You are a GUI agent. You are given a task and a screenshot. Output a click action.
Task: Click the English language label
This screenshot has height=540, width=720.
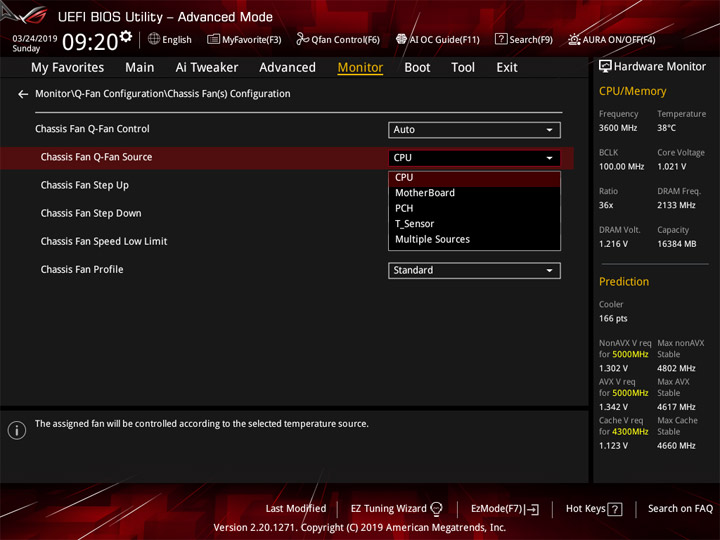click(177, 40)
